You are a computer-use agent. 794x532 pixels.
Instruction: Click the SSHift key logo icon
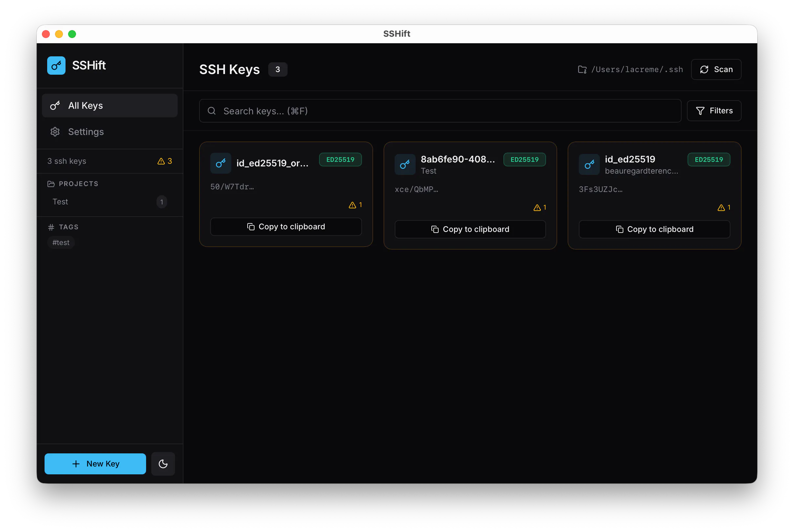click(56, 66)
